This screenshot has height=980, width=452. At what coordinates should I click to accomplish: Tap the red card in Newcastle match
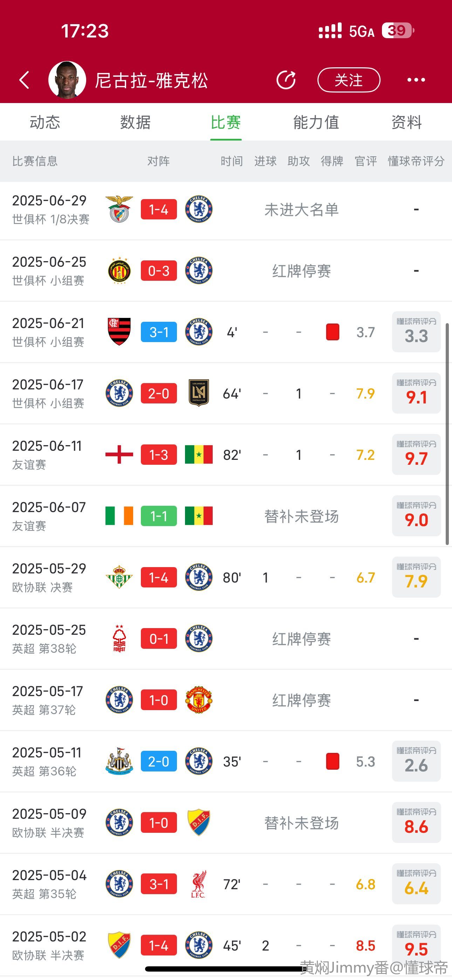click(x=333, y=761)
